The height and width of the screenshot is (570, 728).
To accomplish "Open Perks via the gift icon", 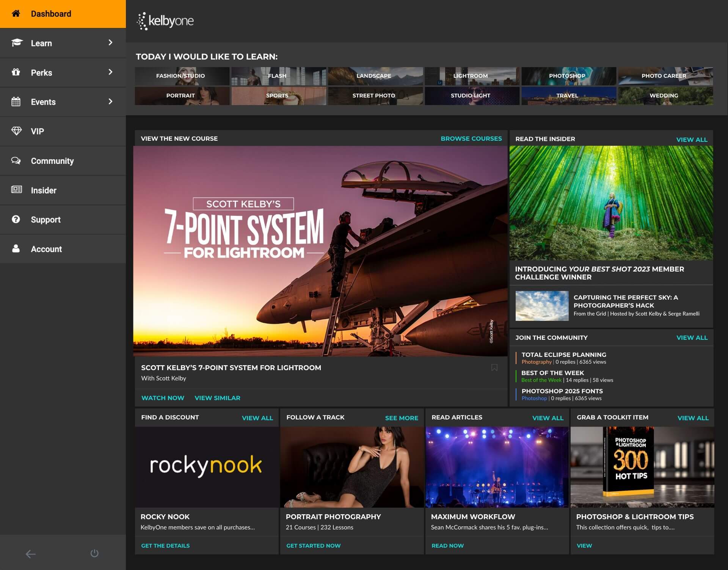I will point(16,72).
